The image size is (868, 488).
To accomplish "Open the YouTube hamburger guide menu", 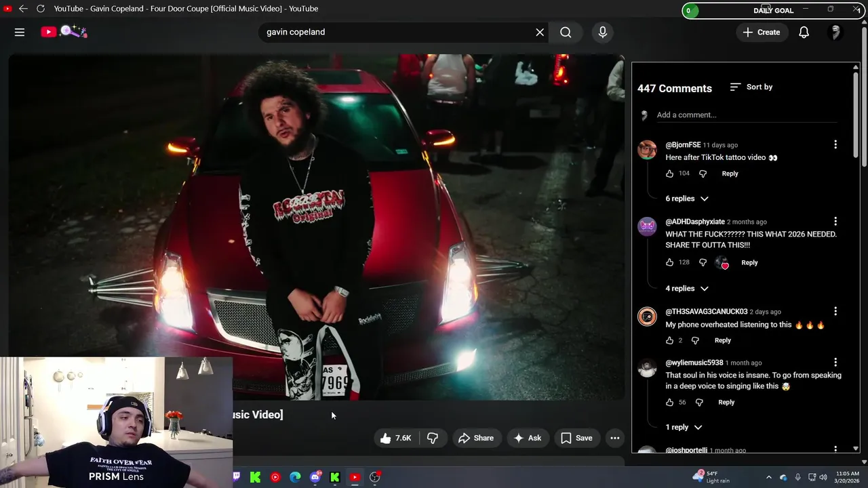I will 20,32.
